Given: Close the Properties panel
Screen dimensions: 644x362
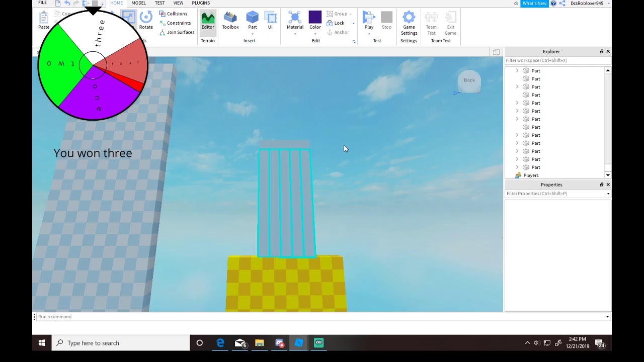Looking at the screenshot, I should [608, 185].
